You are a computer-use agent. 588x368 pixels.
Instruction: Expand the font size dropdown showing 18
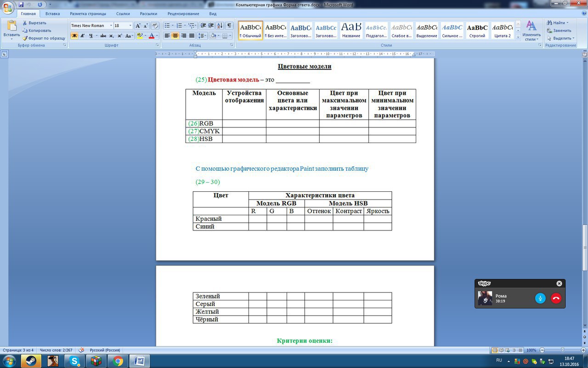click(130, 26)
